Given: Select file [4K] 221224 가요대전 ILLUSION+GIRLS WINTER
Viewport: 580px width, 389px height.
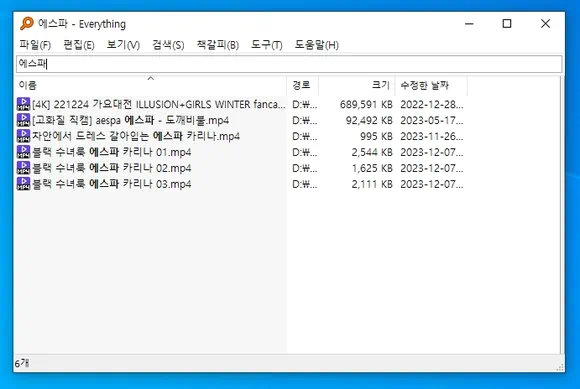Looking at the screenshot, I should (159, 104).
